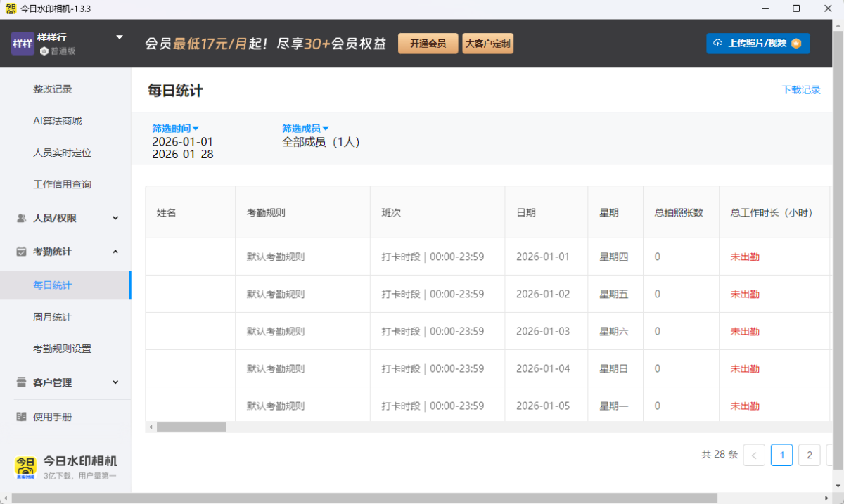Expand the 人员/权限 menu section

[x=115, y=219]
